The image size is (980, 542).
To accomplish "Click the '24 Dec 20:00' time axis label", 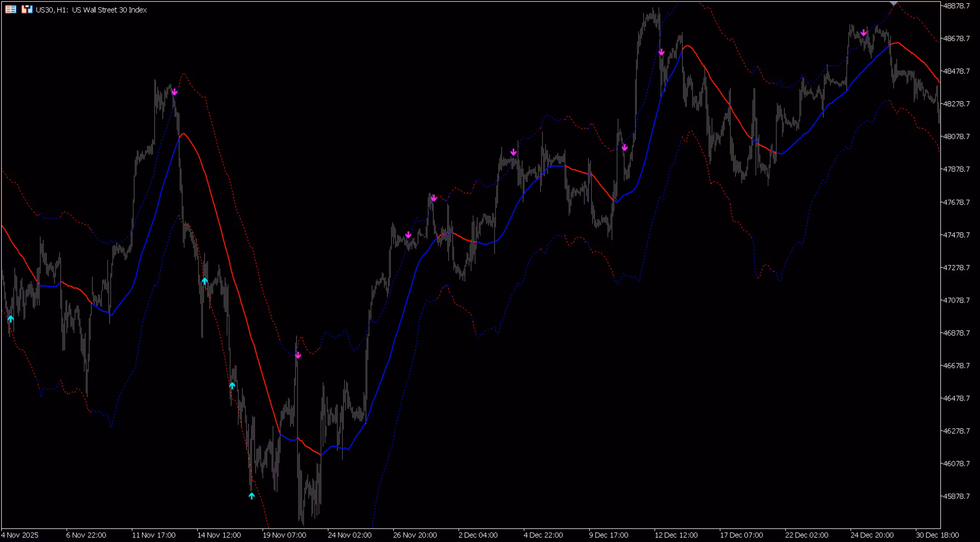I will pyautogui.click(x=872, y=535).
